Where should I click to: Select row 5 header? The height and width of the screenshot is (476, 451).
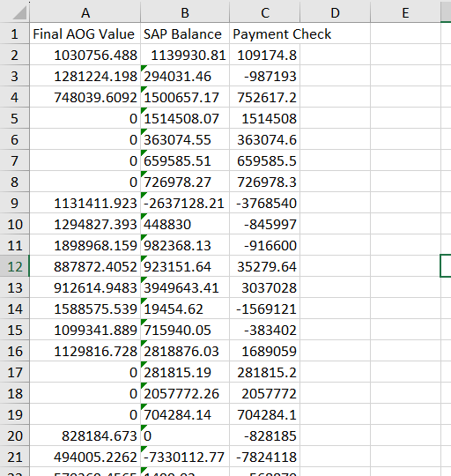[15, 118]
